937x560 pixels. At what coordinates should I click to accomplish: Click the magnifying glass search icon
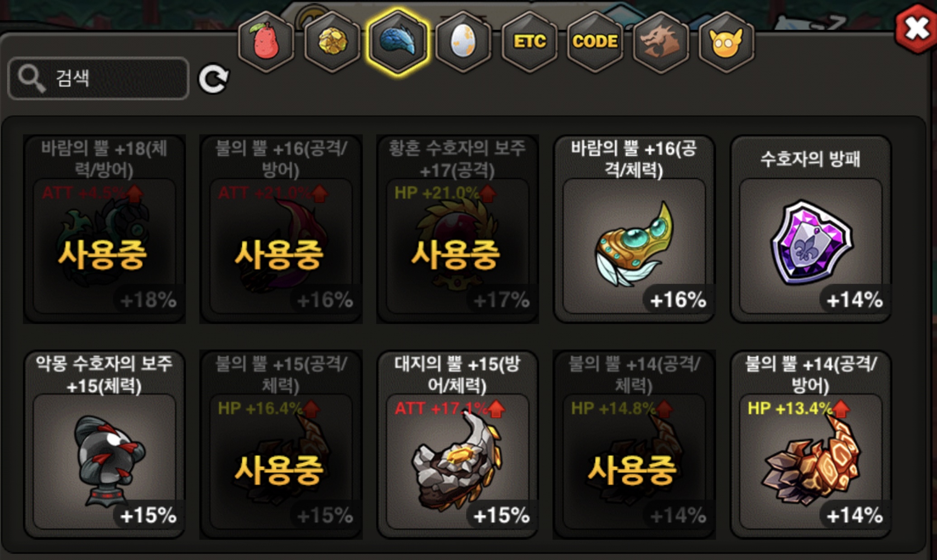click(31, 78)
